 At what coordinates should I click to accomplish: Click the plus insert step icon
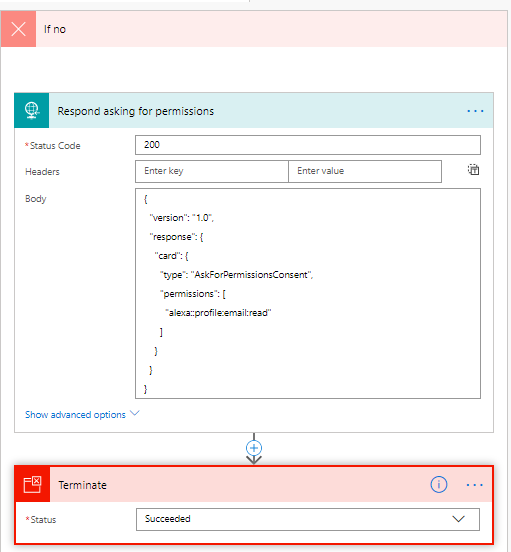[x=254, y=448]
